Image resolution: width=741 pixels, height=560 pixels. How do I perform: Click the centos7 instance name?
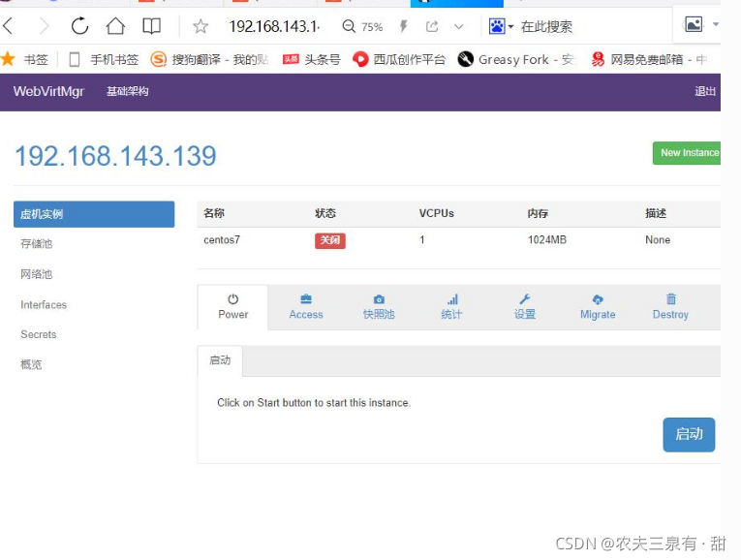tap(222, 240)
